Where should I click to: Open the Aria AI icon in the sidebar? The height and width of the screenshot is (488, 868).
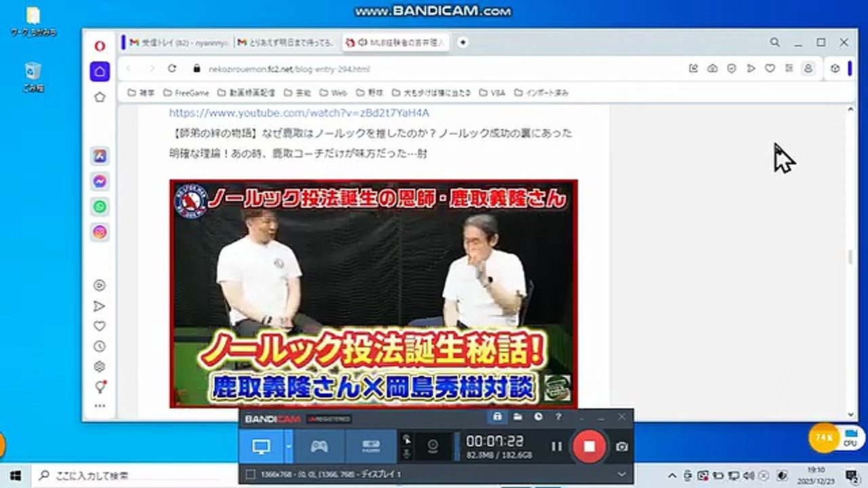(x=100, y=156)
